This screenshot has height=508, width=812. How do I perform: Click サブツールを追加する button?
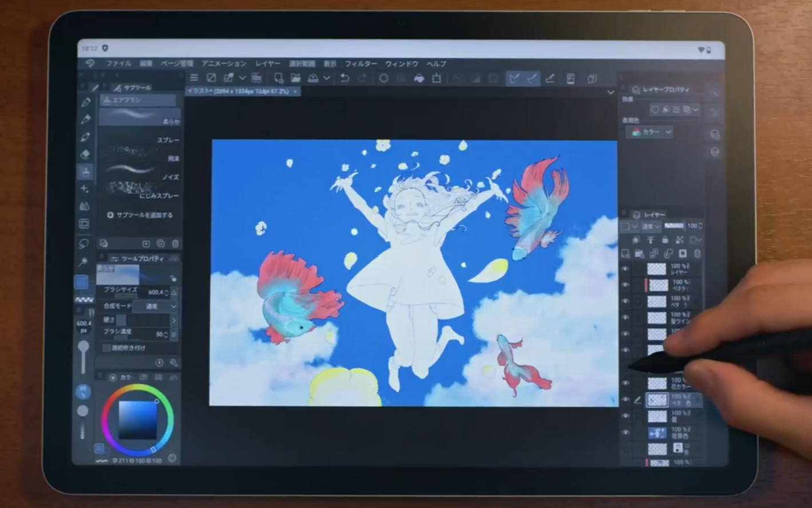(x=140, y=215)
